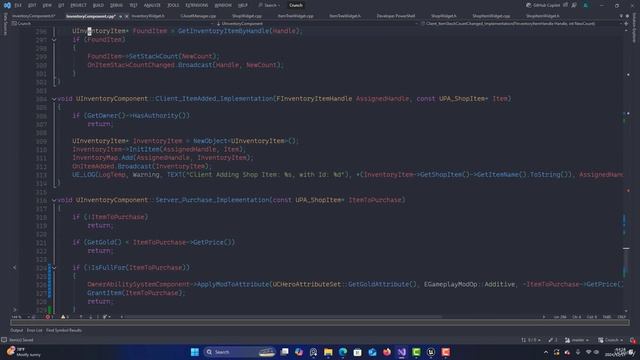Open the Build menu
The image size is (640, 360).
click(x=98, y=5)
